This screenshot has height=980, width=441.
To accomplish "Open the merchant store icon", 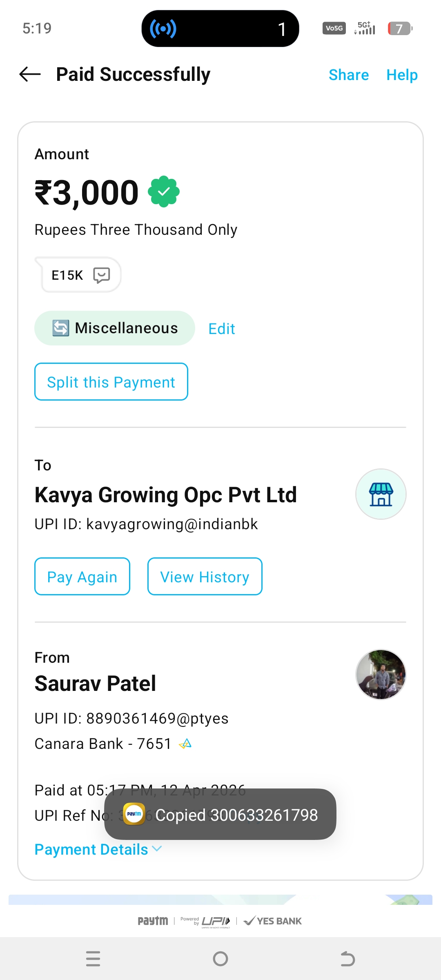I will click(381, 494).
